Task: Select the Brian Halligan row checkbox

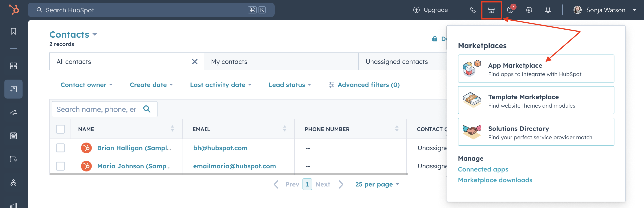Action: coord(60,148)
